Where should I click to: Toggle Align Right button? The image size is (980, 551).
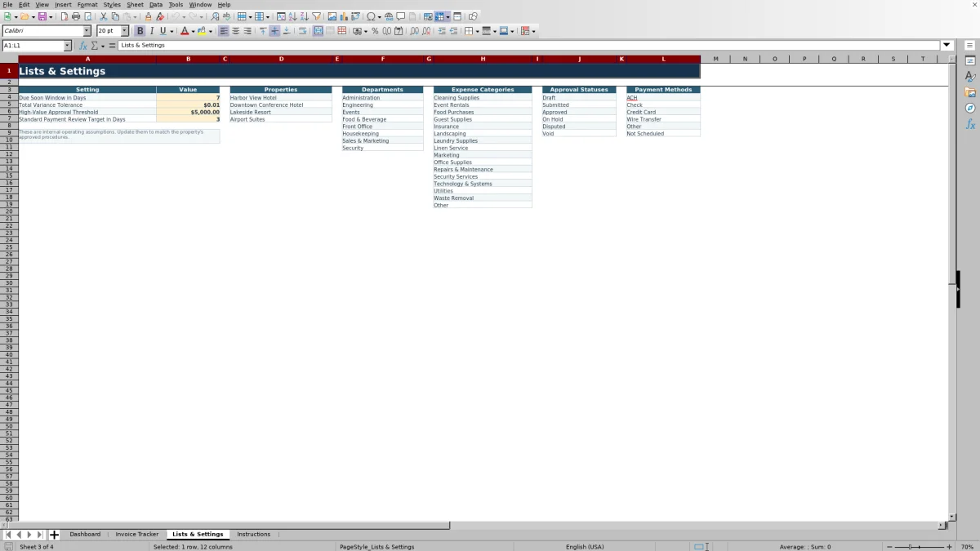247,31
